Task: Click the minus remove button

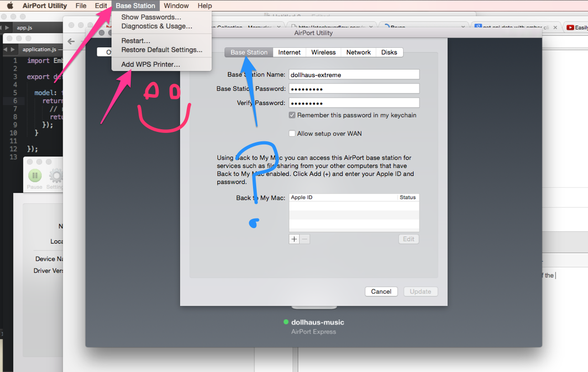Action: [x=305, y=239]
